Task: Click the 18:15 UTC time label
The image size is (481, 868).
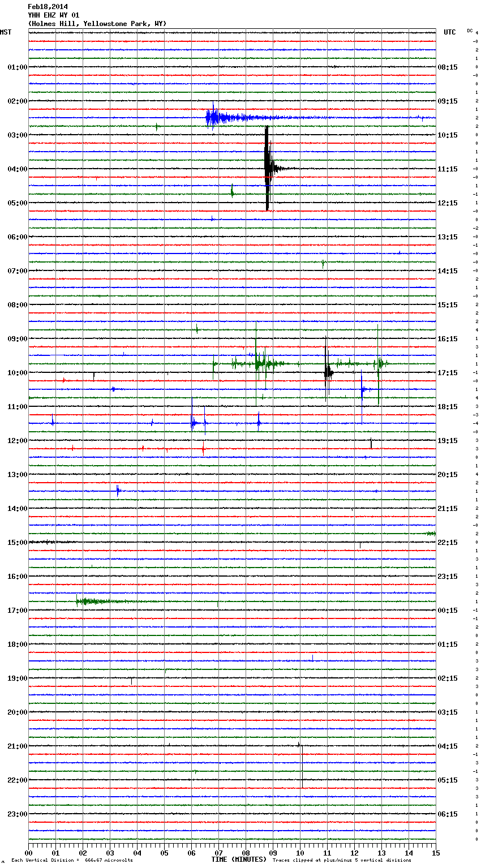Action: (448, 407)
